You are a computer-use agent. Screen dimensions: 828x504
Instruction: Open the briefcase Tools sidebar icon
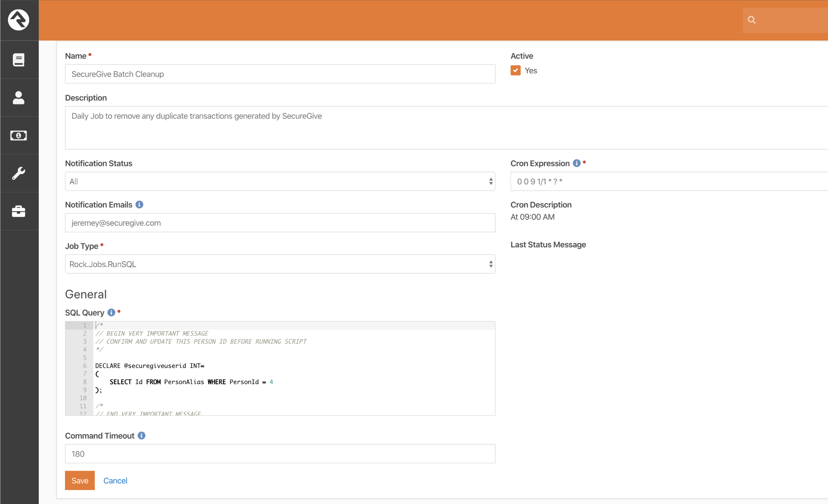pyautogui.click(x=19, y=211)
